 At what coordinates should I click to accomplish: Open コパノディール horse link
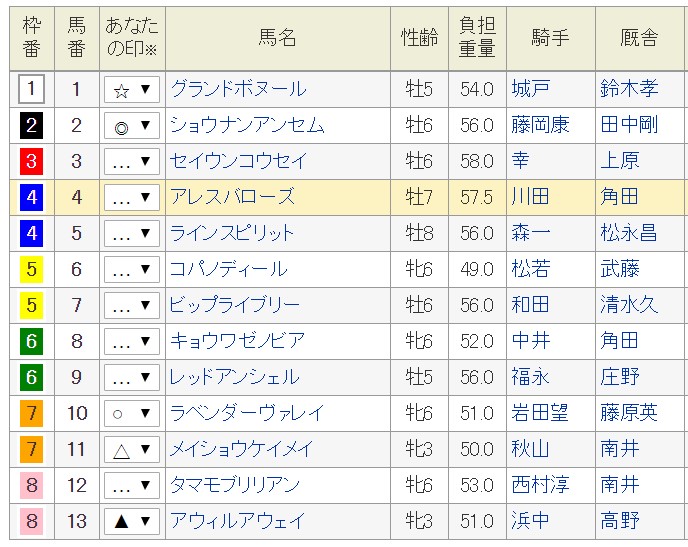click(x=228, y=269)
